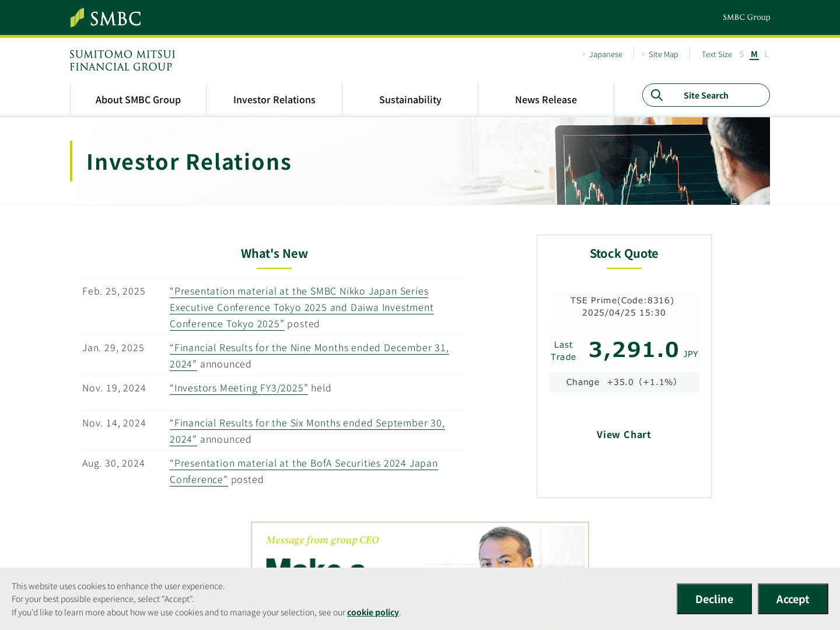Open the Site Map link

(663, 54)
